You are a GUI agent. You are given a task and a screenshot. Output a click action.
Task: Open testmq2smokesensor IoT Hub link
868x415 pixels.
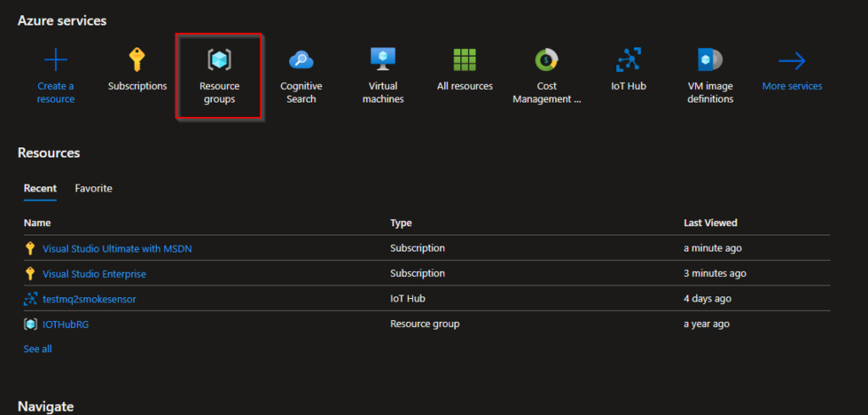(x=89, y=299)
